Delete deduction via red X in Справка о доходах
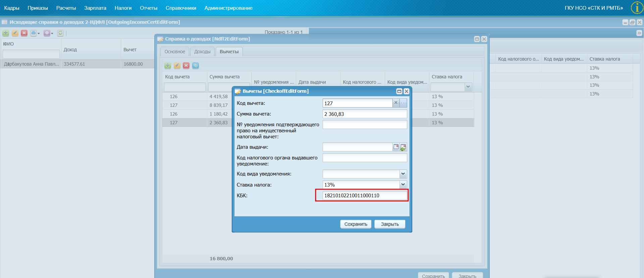This screenshot has height=278, width=644. [x=186, y=65]
